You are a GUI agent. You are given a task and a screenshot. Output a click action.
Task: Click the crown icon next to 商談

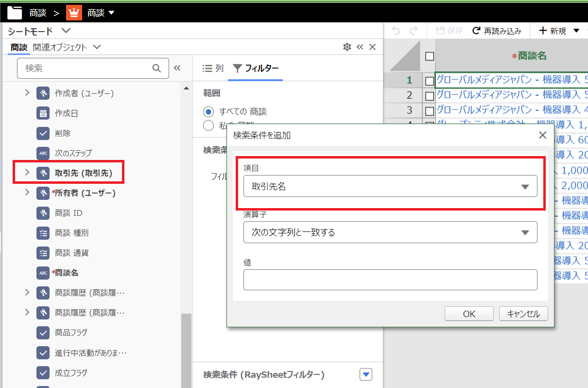pyautogui.click(x=74, y=13)
